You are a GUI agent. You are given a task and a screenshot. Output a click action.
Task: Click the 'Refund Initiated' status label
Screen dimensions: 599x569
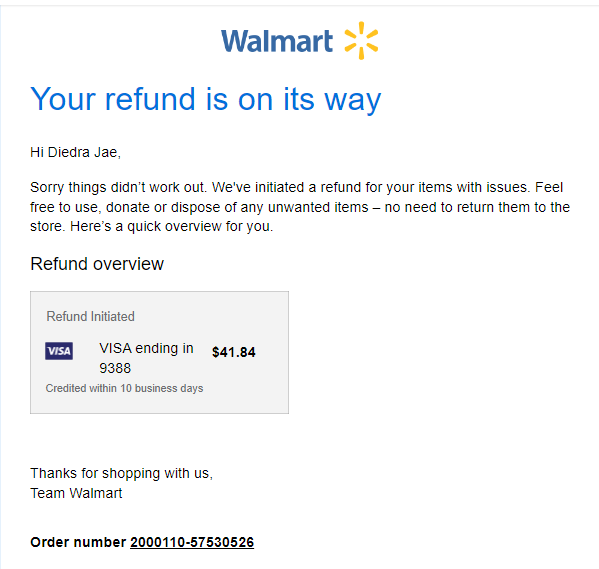coord(91,316)
